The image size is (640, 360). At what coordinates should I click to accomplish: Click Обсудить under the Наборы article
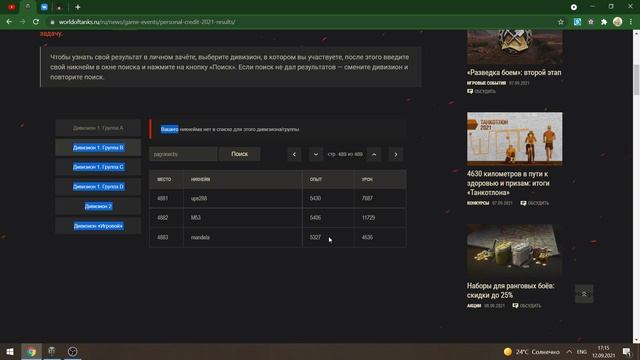pyautogui.click(x=527, y=305)
